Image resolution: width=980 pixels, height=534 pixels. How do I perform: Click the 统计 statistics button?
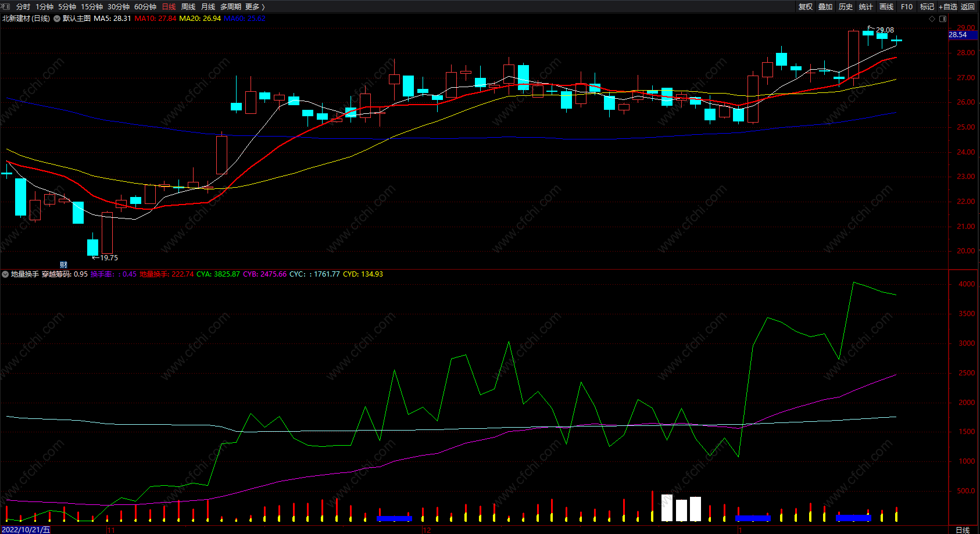(866, 7)
